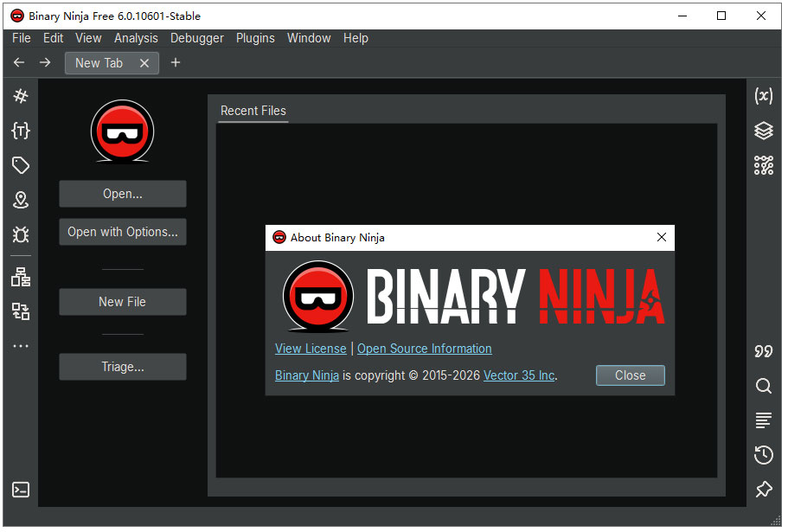Click the Binary Ninja logo on the start page
The height and width of the screenshot is (532, 788).
[123, 131]
